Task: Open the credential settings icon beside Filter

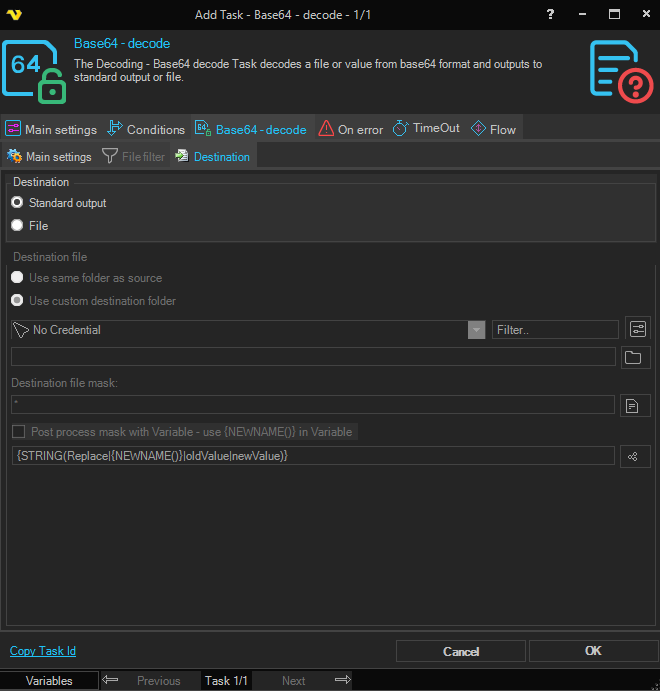Action: (637, 329)
